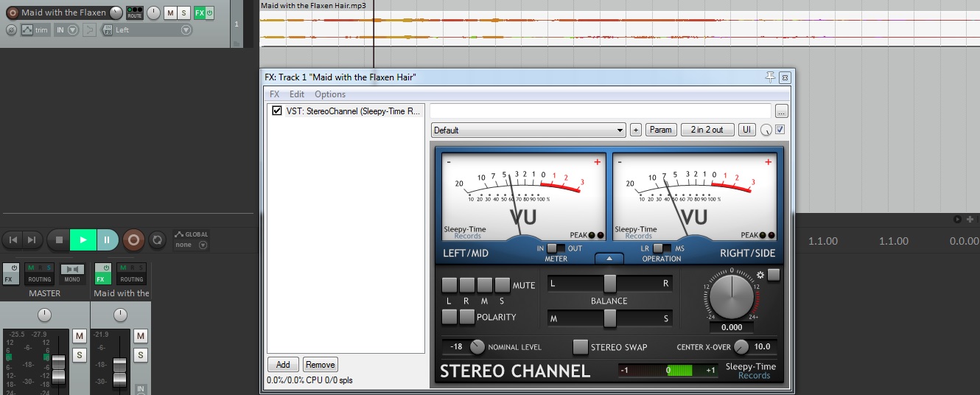Screen dimensions: 980x395
Task: Open the GLOBAL automation none dropdown
Action: click(203, 245)
